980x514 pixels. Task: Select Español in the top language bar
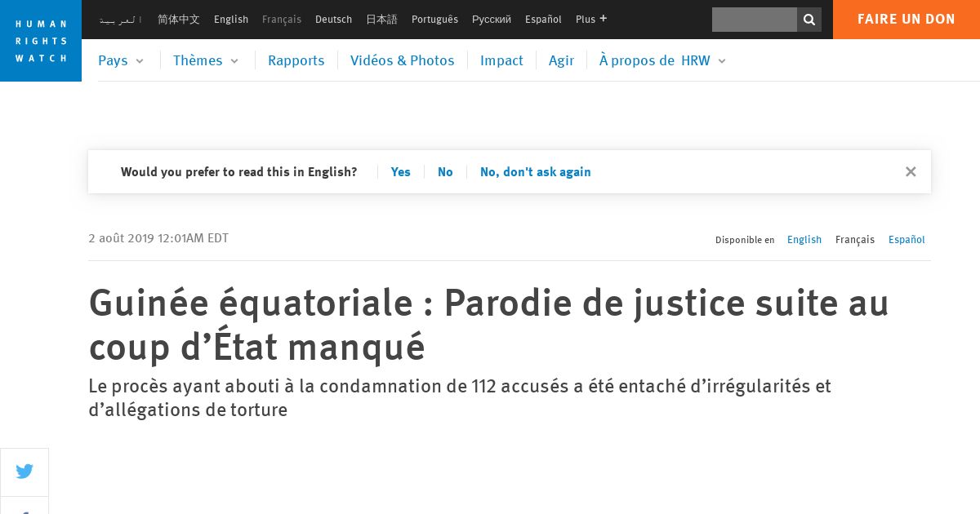543,20
